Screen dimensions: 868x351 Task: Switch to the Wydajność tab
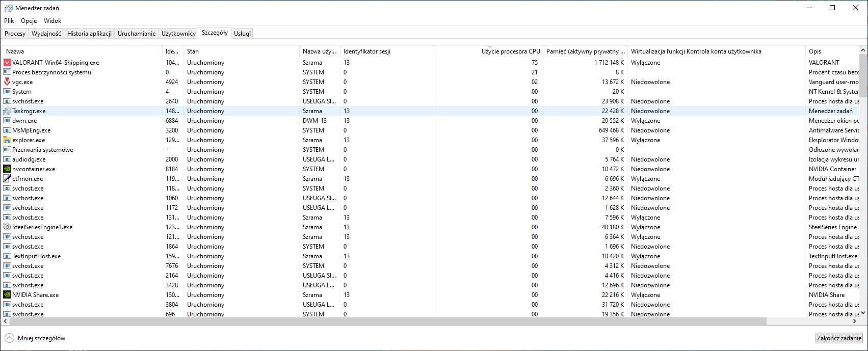tap(46, 34)
